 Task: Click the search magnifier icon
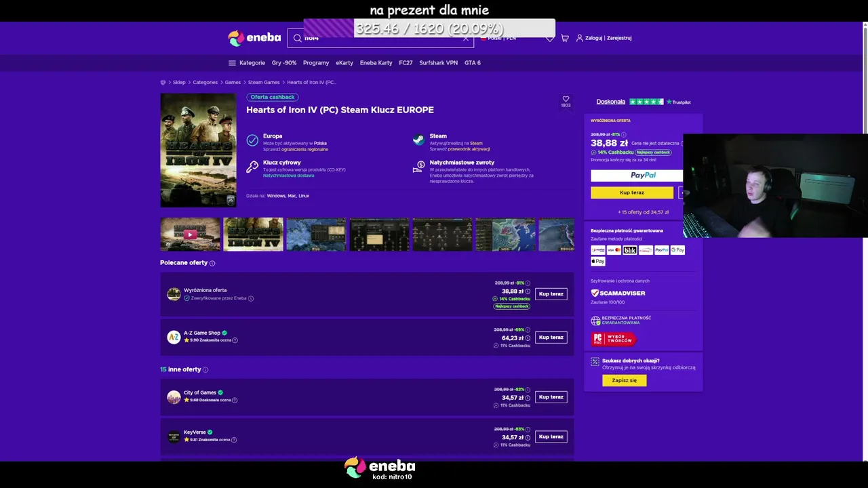297,38
